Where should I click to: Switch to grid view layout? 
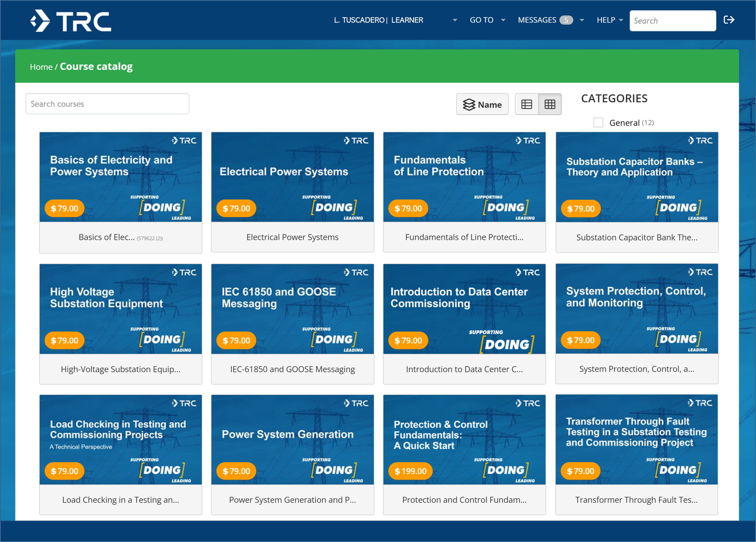[x=550, y=104]
